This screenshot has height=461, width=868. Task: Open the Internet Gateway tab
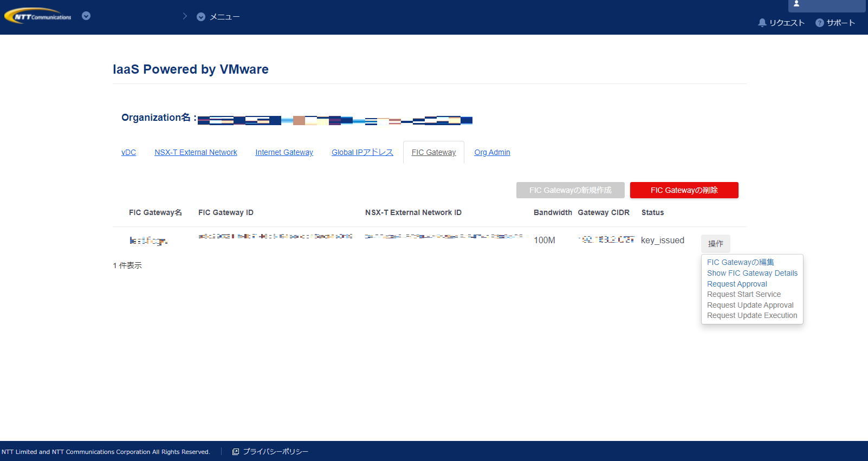click(x=284, y=152)
